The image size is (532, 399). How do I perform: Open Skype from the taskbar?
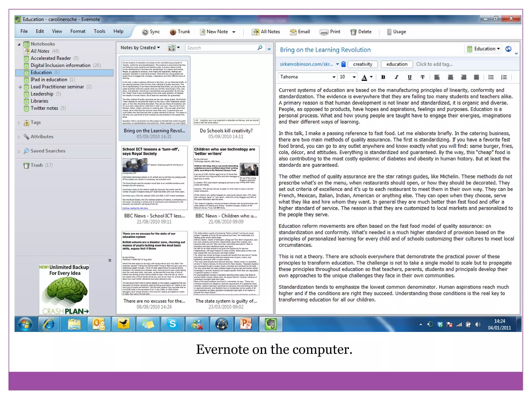point(172,324)
